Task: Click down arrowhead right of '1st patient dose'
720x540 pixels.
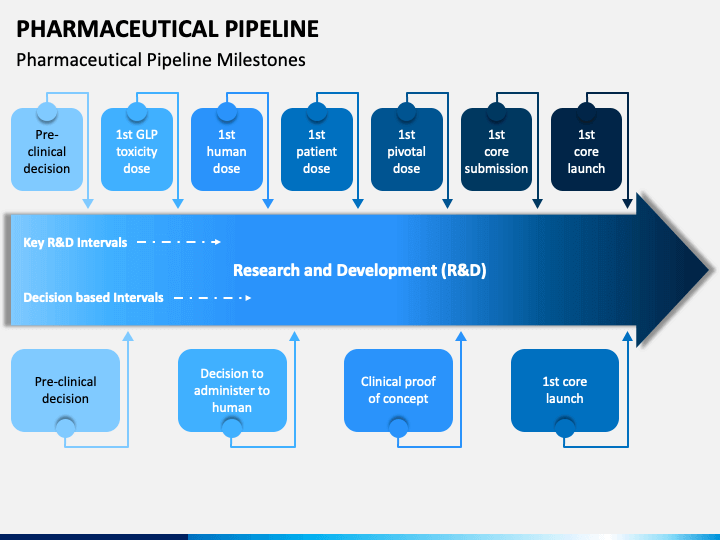Action: pyautogui.click(x=358, y=204)
